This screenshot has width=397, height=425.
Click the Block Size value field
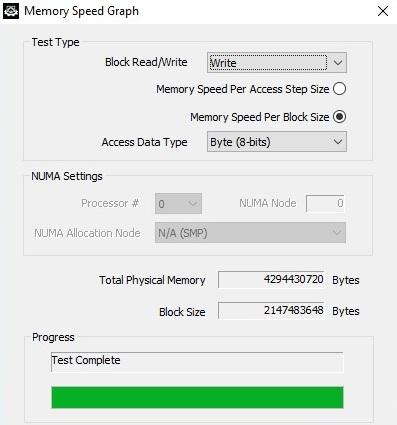click(271, 311)
